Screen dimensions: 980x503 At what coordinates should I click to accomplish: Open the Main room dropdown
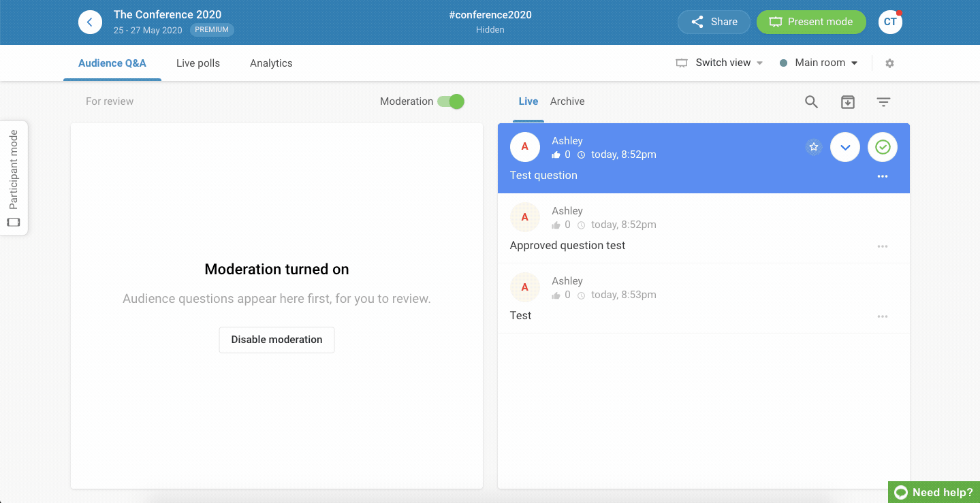point(819,63)
